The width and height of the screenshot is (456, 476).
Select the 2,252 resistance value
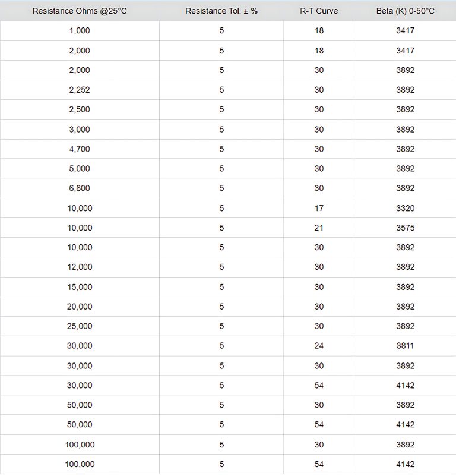point(80,90)
